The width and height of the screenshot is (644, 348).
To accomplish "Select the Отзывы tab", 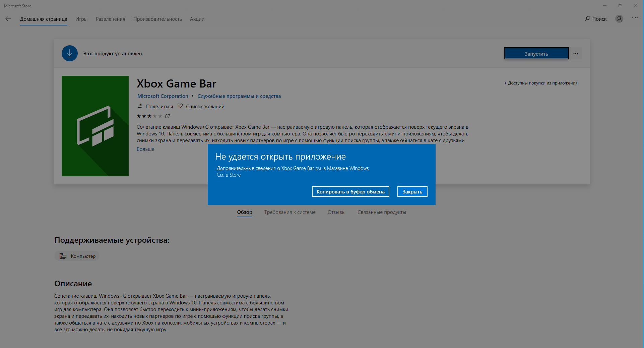I will point(336,212).
